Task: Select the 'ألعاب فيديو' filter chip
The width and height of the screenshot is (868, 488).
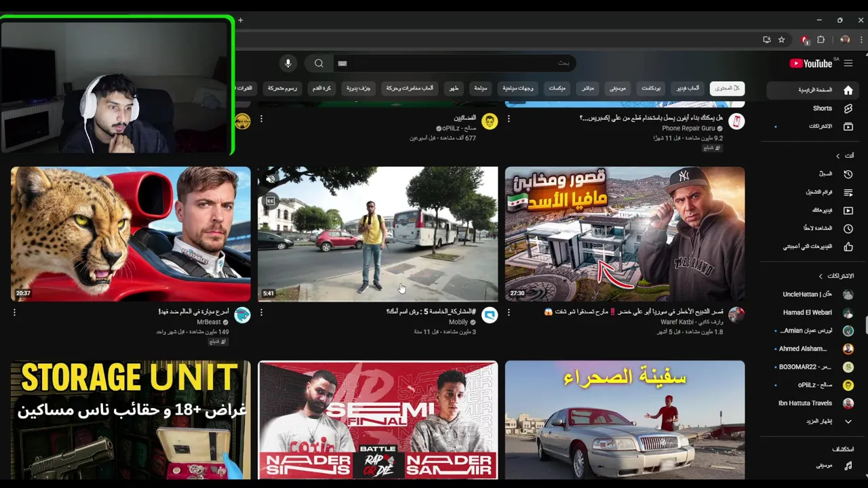Action: coord(688,89)
